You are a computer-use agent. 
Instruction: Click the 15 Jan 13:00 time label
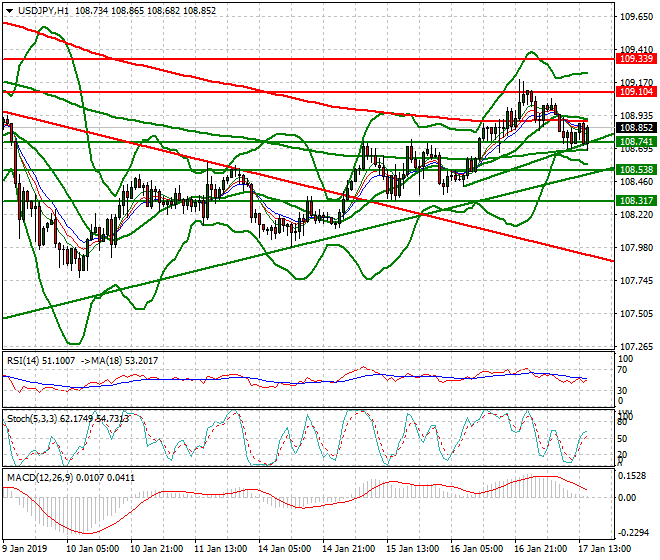412,549
